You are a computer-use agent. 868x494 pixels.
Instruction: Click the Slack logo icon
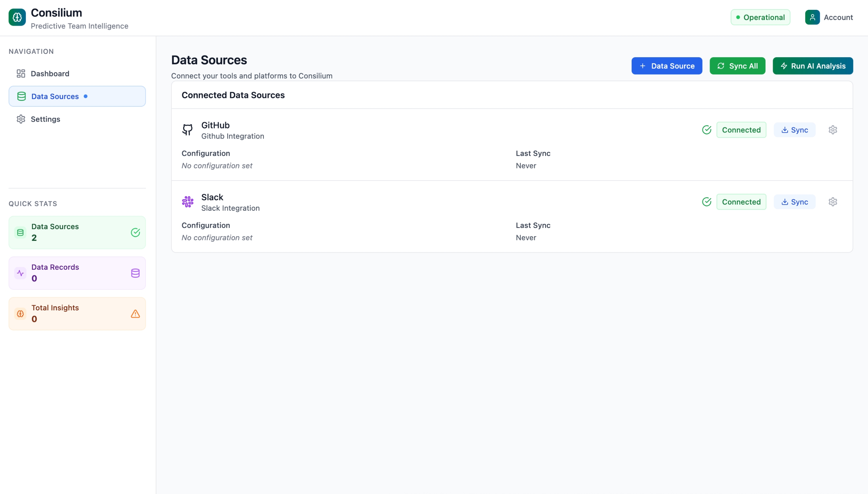point(188,202)
